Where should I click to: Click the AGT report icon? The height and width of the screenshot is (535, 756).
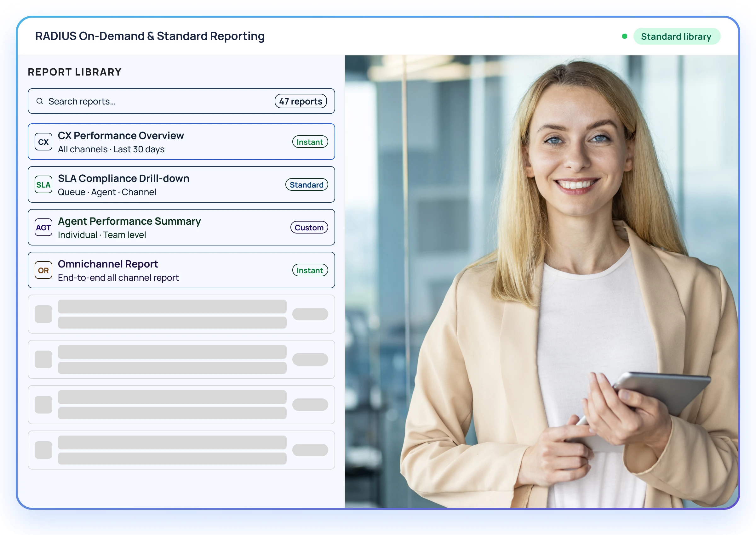pyautogui.click(x=43, y=228)
